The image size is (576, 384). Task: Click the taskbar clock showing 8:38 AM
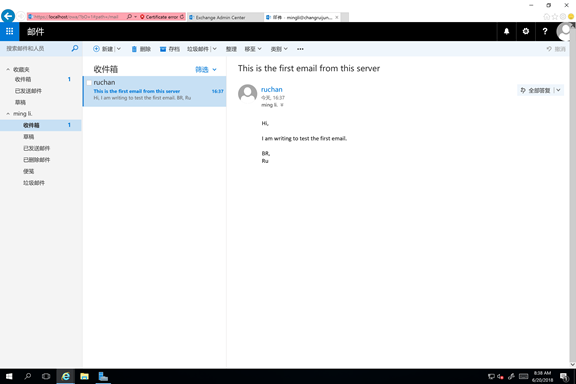pyautogui.click(x=542, y=376)
